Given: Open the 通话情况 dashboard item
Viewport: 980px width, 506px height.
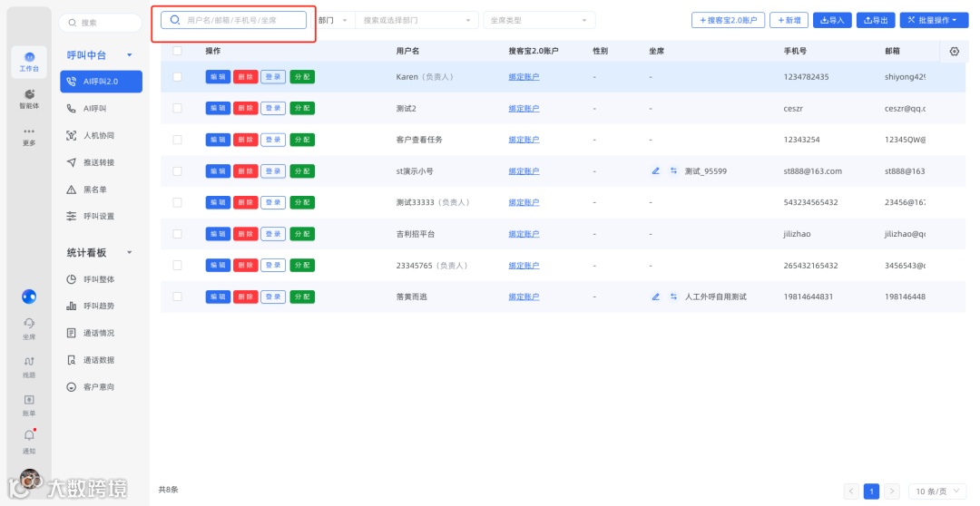Looking at the screenshot, I should tap(102, 333).
